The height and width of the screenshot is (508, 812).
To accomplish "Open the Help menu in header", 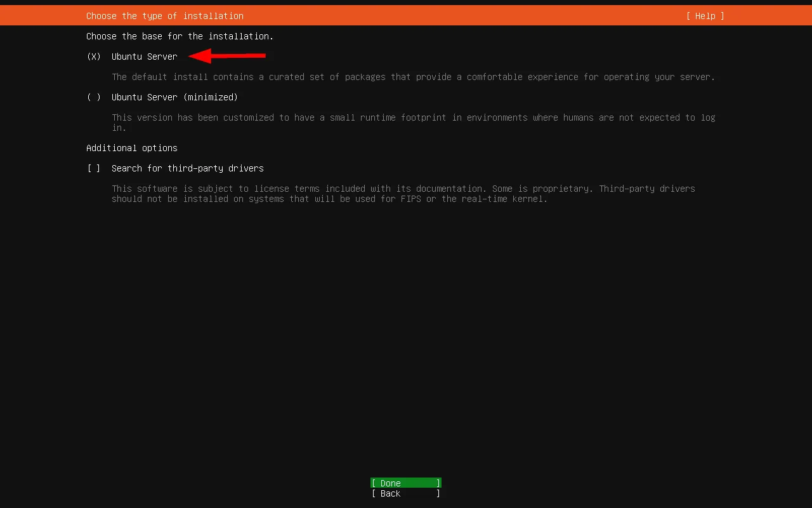I will pyautogui.click(x=705, y=16).
